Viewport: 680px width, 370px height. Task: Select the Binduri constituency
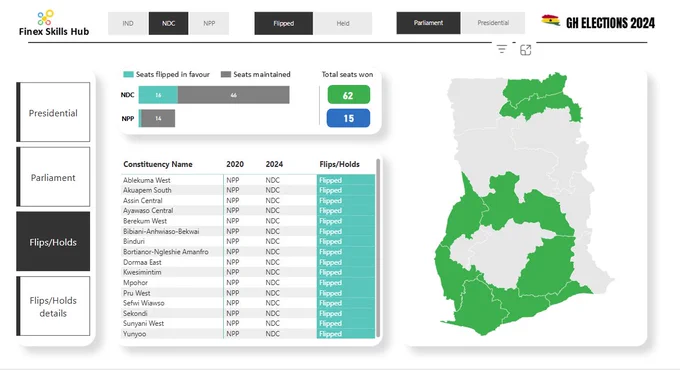click(x=134, y=242)
